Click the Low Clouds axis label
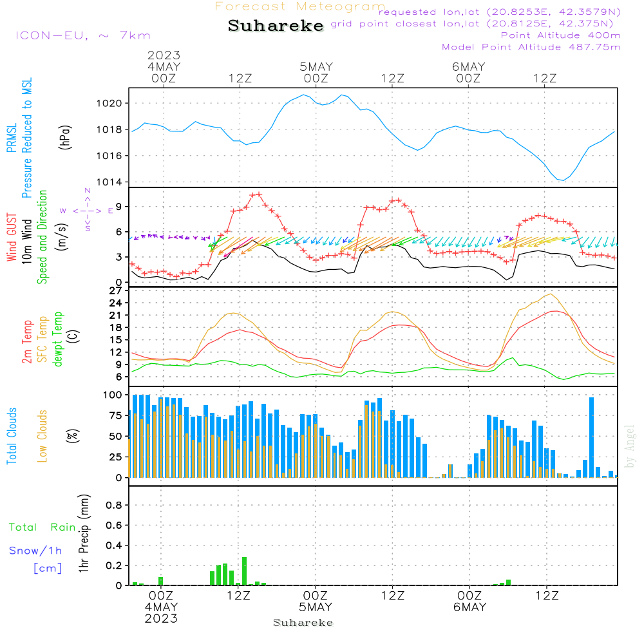Screen dimensions: 644x644 pos(43,436)
